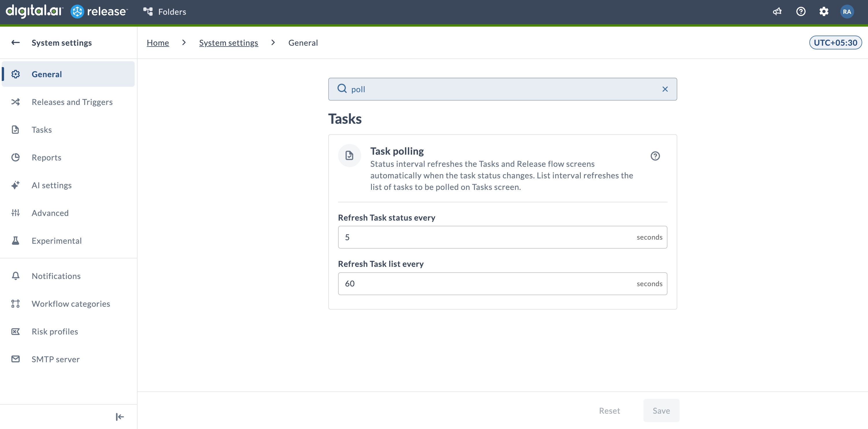Image resolution: width=868 pixels, height=429 pixels.
Task: Open Advanced settings in sidebar
Action: pyautogui.click(x=68, y=213)
